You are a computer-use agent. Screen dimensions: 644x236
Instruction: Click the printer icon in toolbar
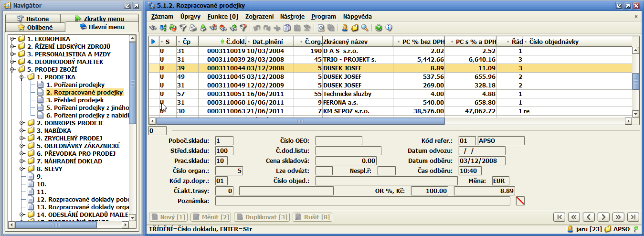coord(193,28)
